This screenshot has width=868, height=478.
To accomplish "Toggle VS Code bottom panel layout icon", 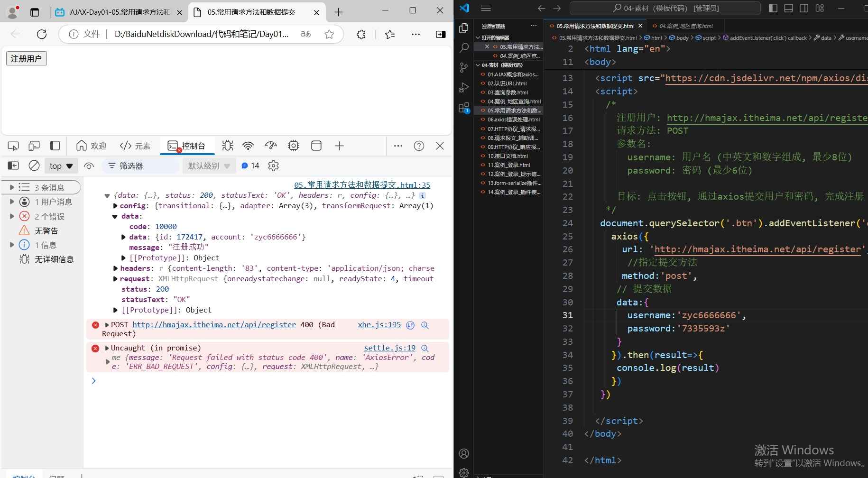I will coord(788,8).
